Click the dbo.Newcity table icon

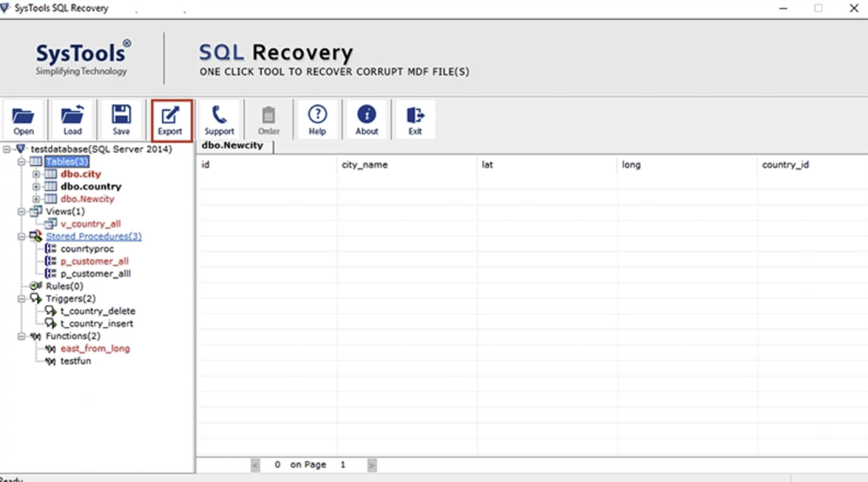[50, 199]
